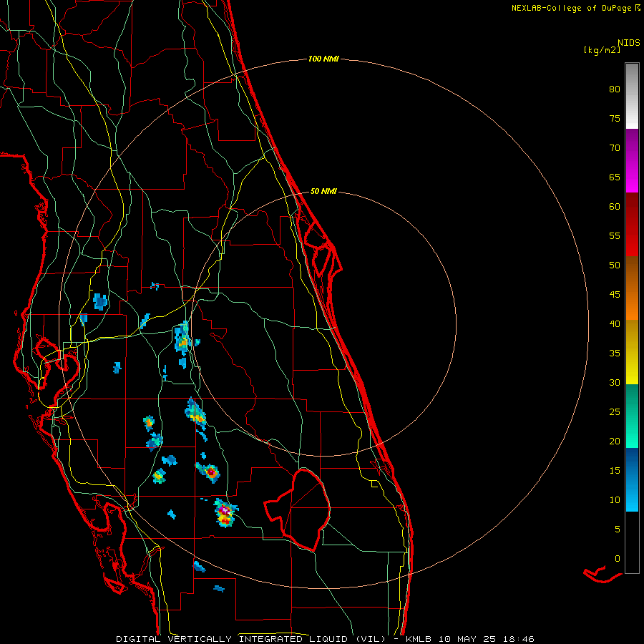Click the 65 value on color scale
The width and height of the screenshot is (644, 644).
615,177
